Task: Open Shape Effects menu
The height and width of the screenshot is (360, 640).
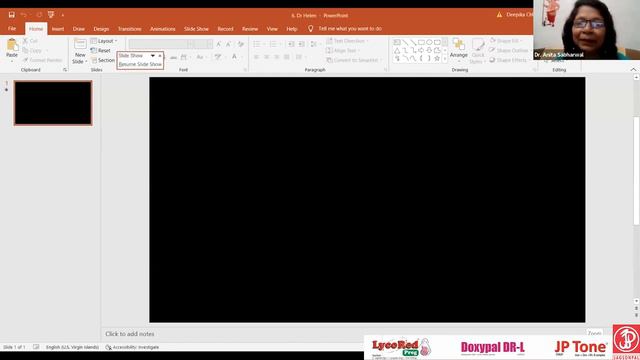Action: 510,60
